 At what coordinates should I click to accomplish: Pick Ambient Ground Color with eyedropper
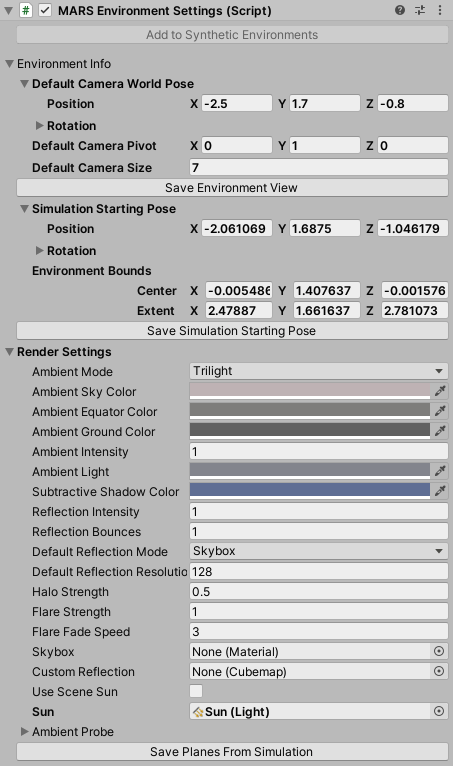[x=440, y=430]
